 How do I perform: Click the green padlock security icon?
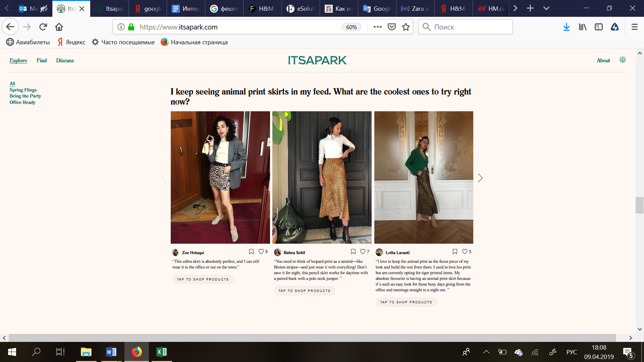click(x=131, y=27)
